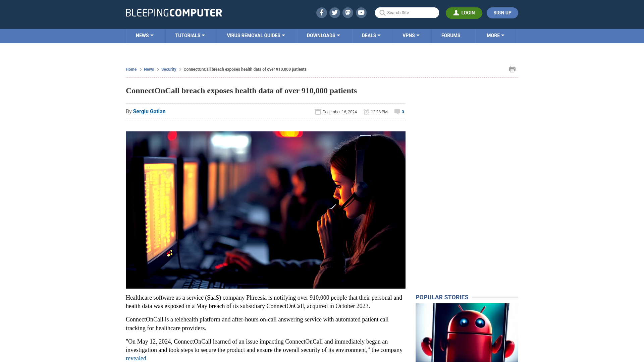The height and width of the screenshot is (362, 644).
Task: Expand the News dropdown menu
Action: [x=145, y=36]
